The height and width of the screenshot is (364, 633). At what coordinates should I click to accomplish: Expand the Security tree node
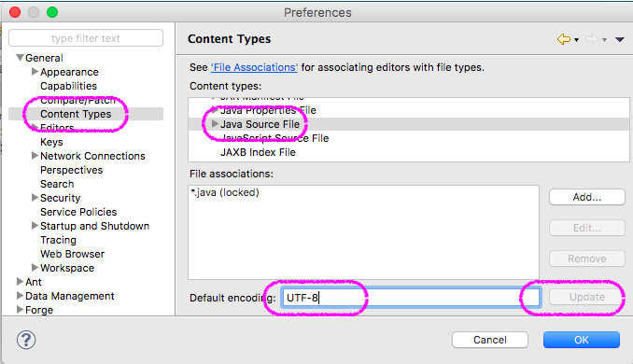pyautogui.click(x=35, y=197)
